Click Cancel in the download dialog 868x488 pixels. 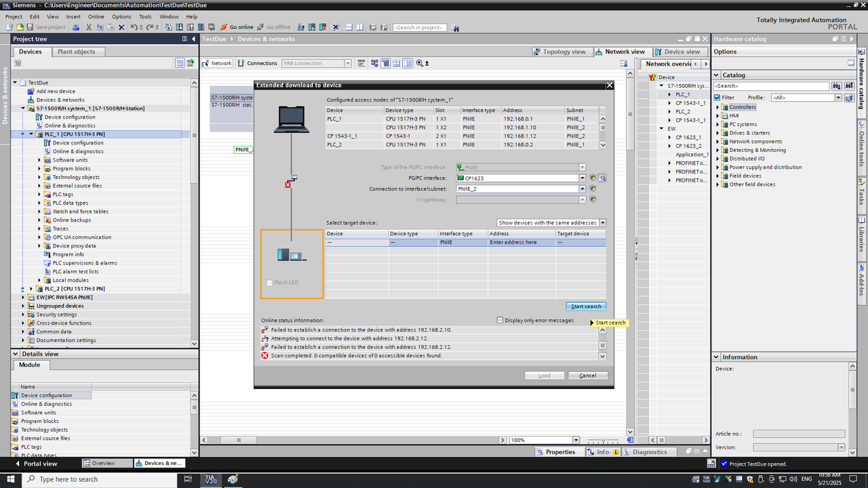point(587,375)
